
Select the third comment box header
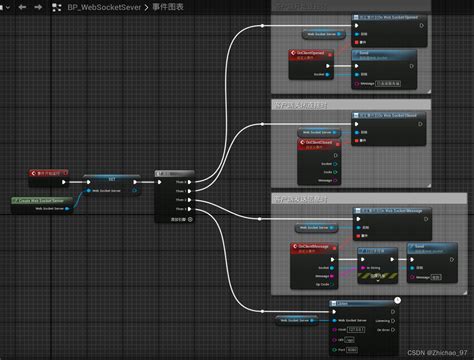coord(369,199)
